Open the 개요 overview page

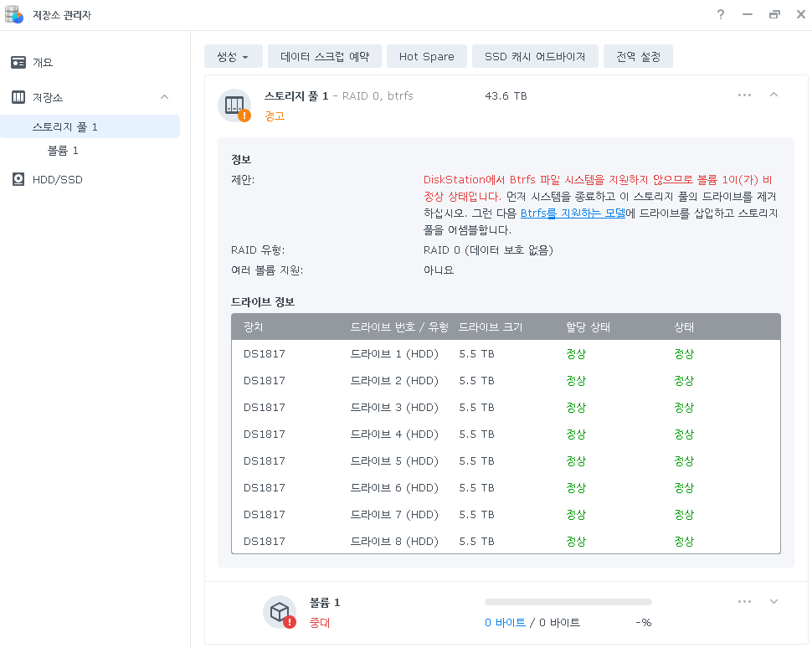pos(43,63)
